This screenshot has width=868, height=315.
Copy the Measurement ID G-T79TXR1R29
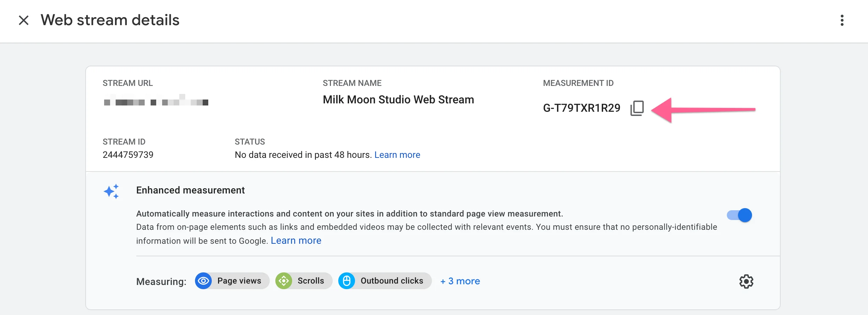click(637, 108)
